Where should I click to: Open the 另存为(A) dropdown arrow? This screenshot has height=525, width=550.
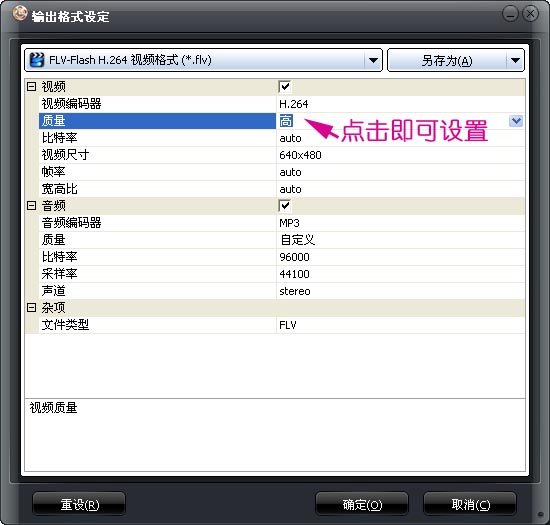pos(515,60)
